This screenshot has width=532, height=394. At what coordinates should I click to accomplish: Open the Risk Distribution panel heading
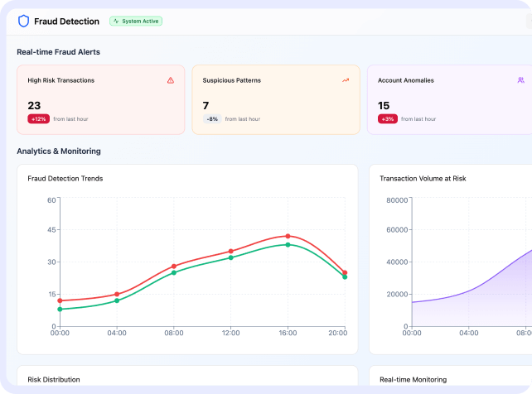[54, 379]
